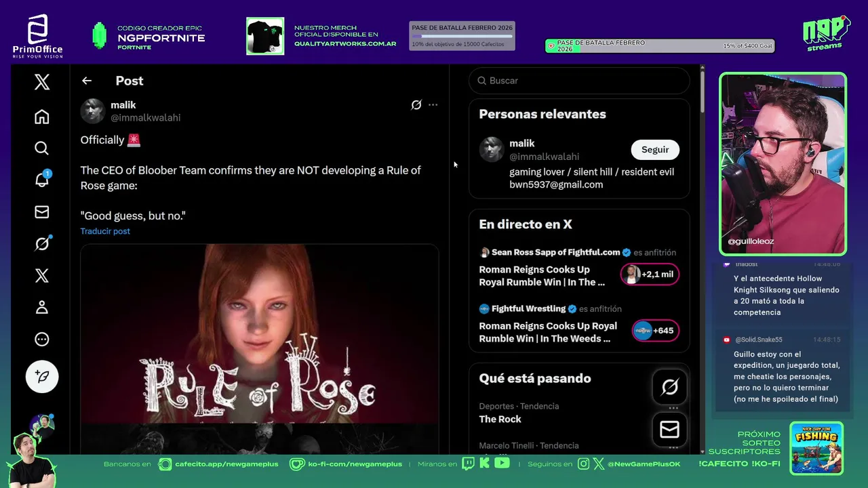Open Messages envelope in sidebar
The image size is (868, 488).
42,212
